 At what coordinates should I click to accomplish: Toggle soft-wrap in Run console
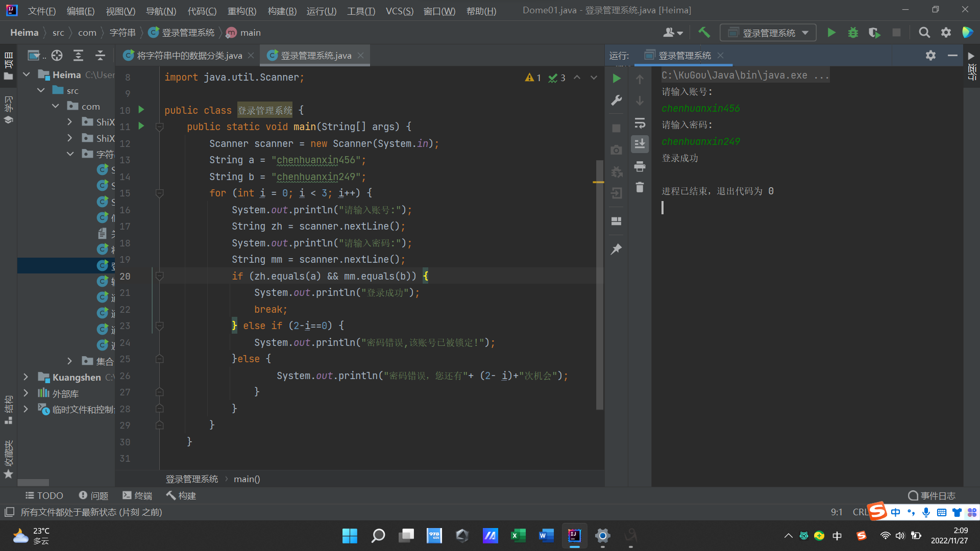640,123
